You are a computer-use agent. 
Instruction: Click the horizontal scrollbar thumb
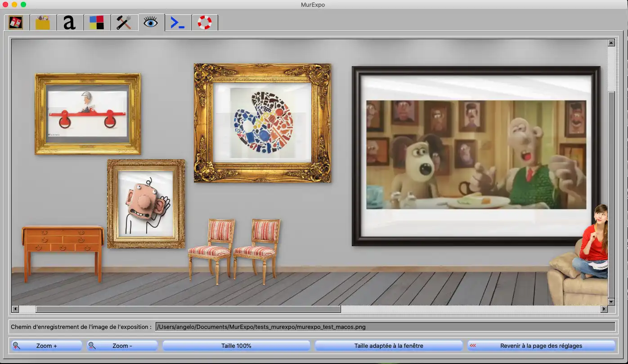(188, 309)
